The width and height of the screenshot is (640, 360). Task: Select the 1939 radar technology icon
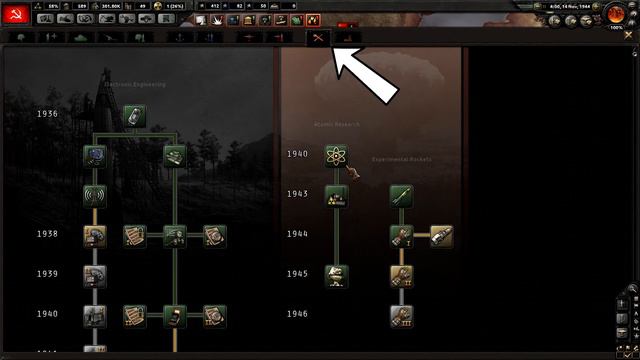click(x=95, y=276)
